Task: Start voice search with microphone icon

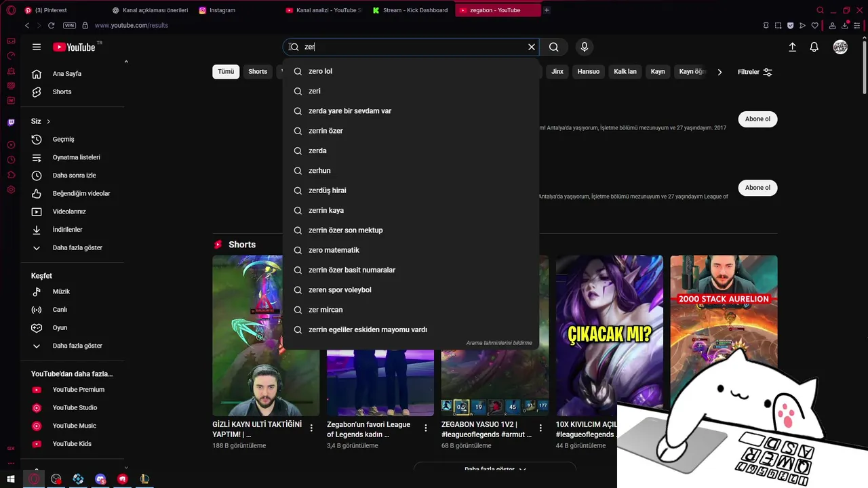Action: [585, 47]
